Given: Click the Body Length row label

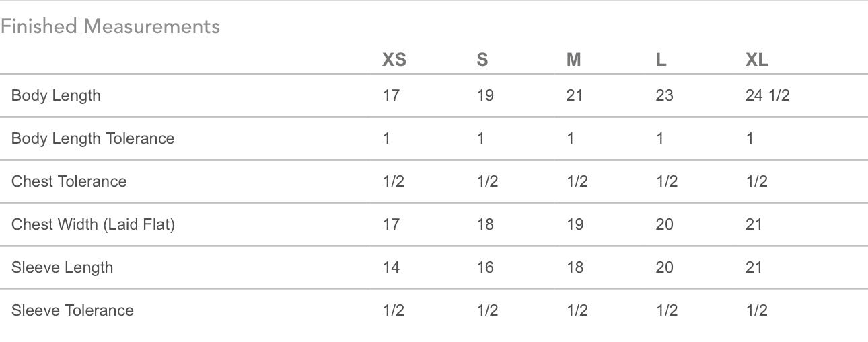Looking at the screenshot, I should coord(56,95).
